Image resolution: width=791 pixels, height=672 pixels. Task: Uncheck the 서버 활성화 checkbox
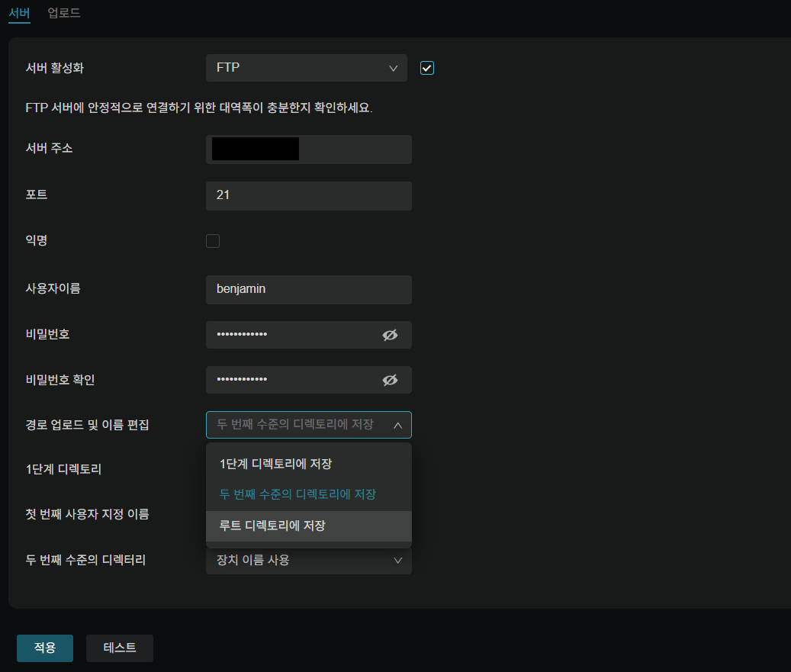click(x=427, y=68)
